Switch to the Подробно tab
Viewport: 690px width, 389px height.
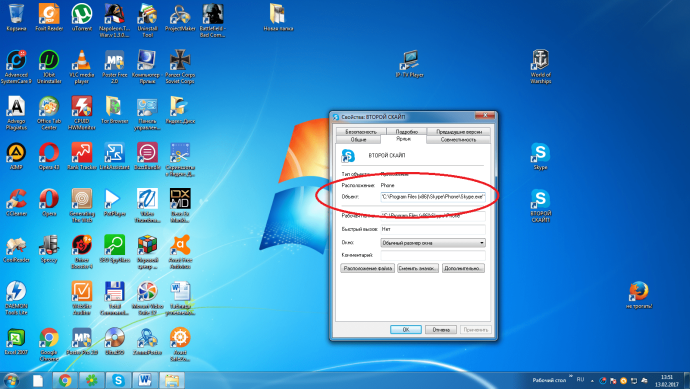pos(406,132)
